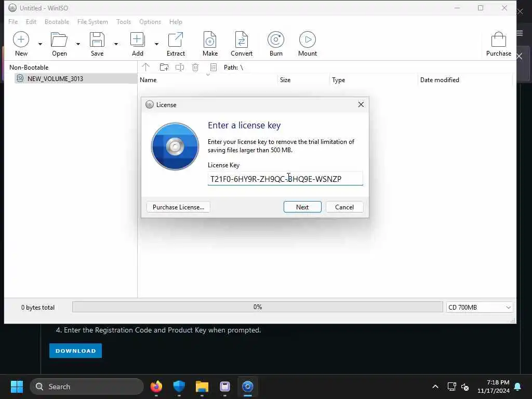Open the File System menu
This screenshot has width=532, height=399.
(92, 22)
